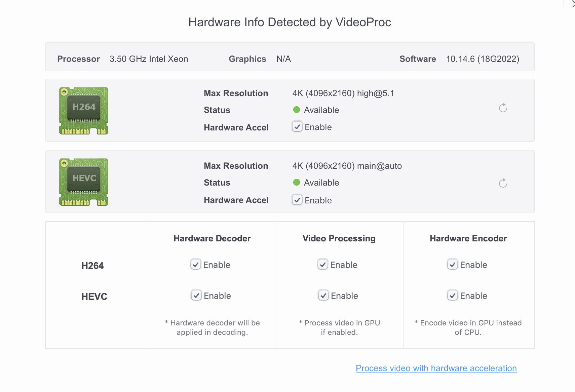Click the Hardware Decoder column header
Screen dimensions: 575x392
212,238
